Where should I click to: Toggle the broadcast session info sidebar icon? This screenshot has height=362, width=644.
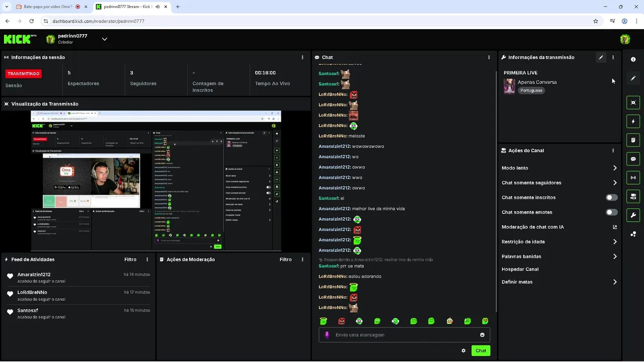tap(633, 177)
